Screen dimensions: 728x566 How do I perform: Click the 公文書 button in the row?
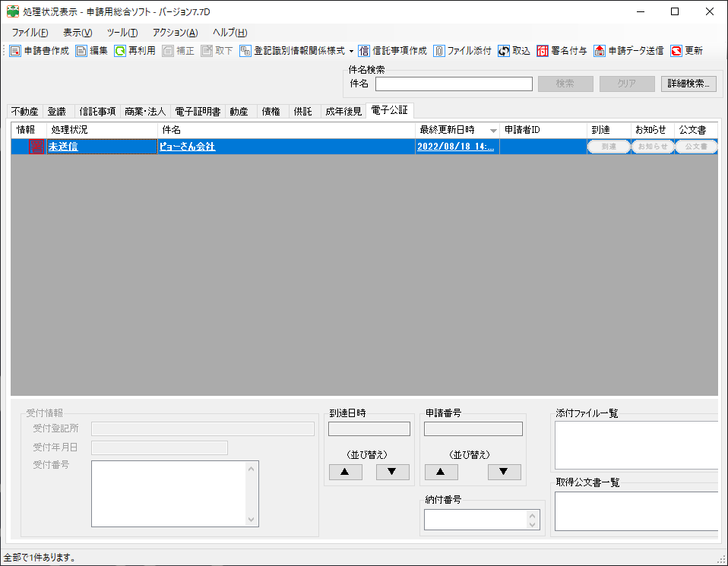[x=696, y=147]
